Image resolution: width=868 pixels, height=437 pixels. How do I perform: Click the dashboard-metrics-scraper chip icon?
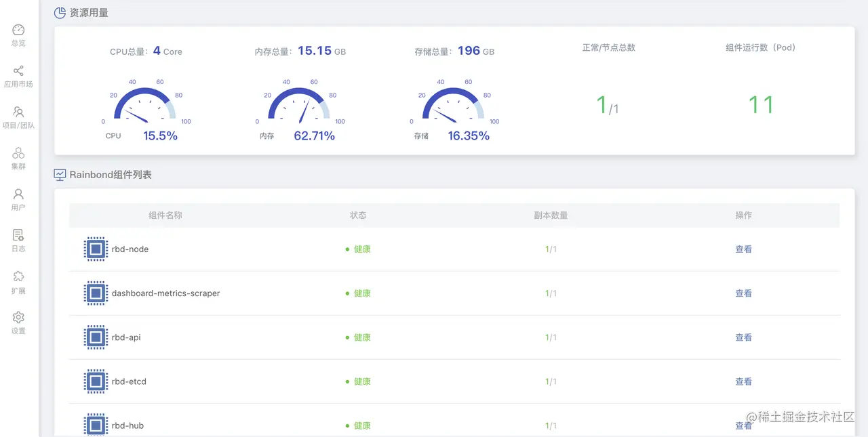(x=96, y=293)
